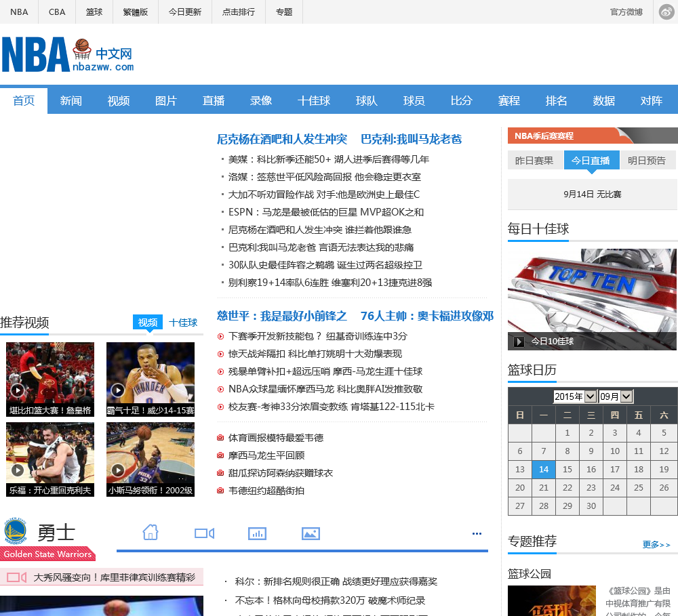Open article 别利察19+14率队6连胜
Screen dimensions: 678x616
tap(330, 283)
